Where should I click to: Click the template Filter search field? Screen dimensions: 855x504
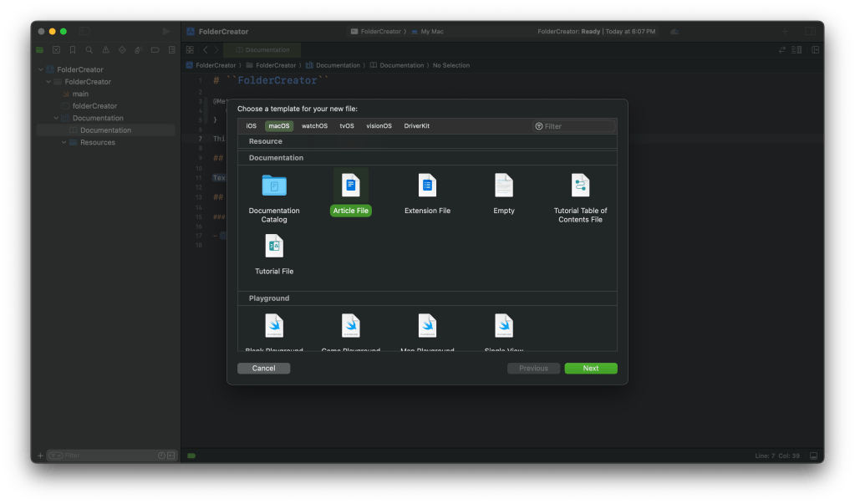coord(577,126)
